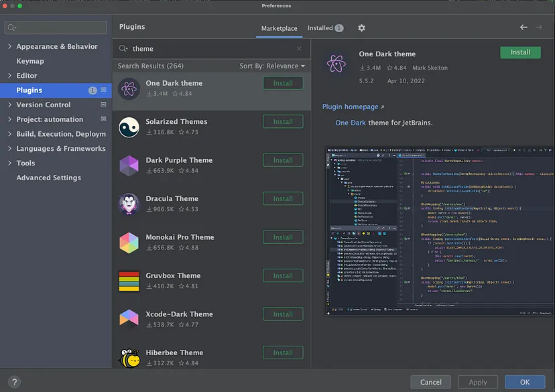Screen dimensions: 555x392
Task: Expand the Version Control group
Action: [9, 105]
